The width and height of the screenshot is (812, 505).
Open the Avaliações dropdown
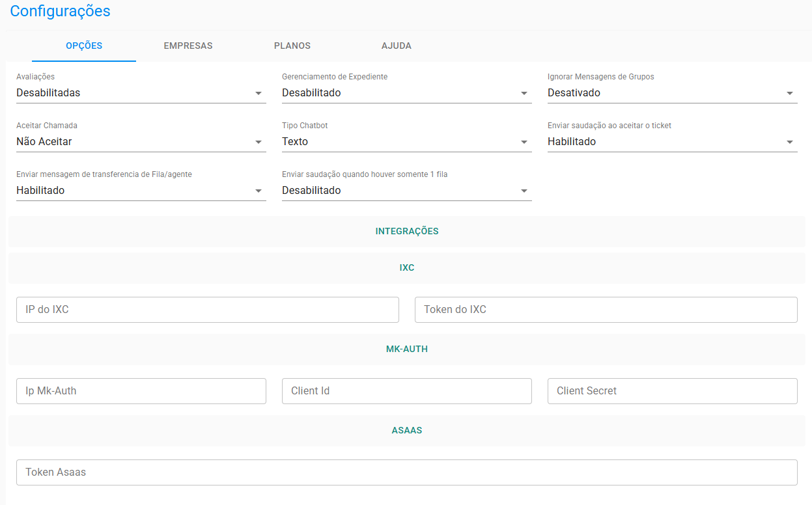tap(141, 93)
